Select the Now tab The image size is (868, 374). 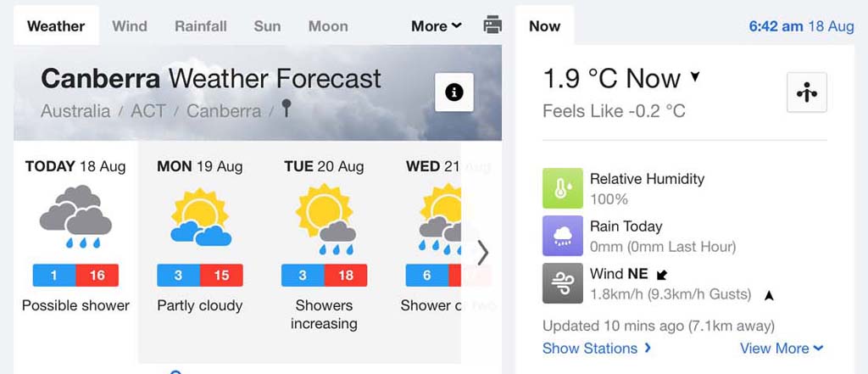(x=544, y=26)
